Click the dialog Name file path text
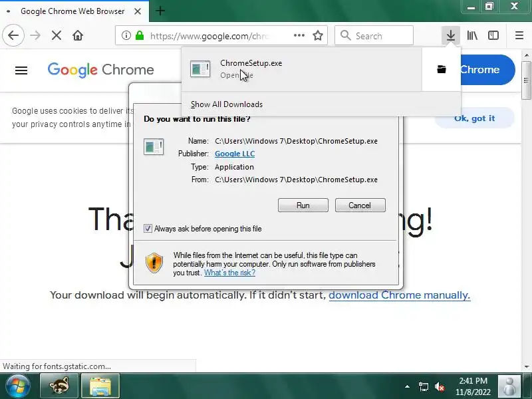Image resolution: width=532 pixels, height=399 pixels. pos(296,141)
